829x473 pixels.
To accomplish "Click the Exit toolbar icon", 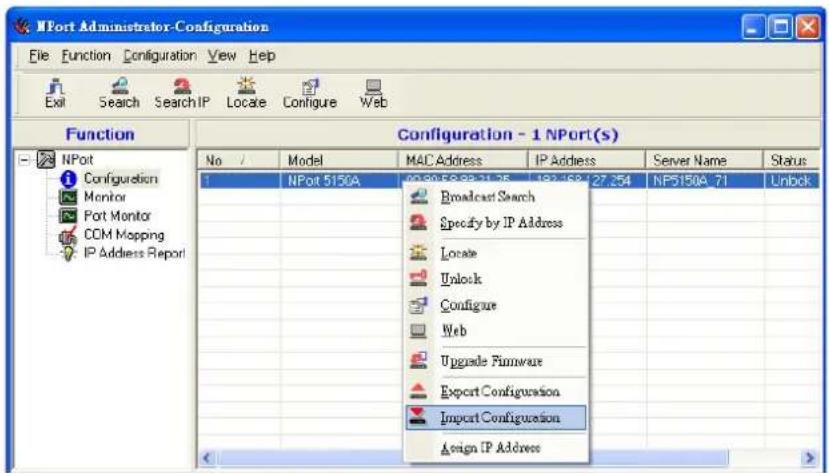I will pyautogui.click(x=55, y=86).
